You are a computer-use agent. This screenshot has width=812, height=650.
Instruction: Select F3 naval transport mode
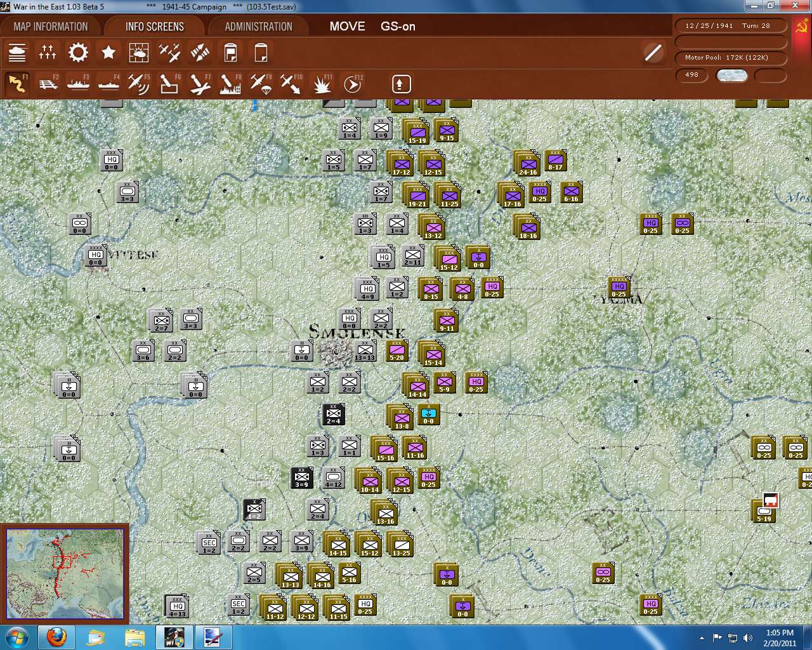click(x=78, y=84)
